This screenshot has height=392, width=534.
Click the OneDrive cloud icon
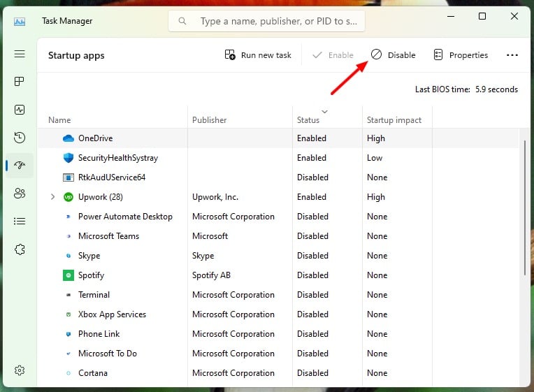pos(68,138)
